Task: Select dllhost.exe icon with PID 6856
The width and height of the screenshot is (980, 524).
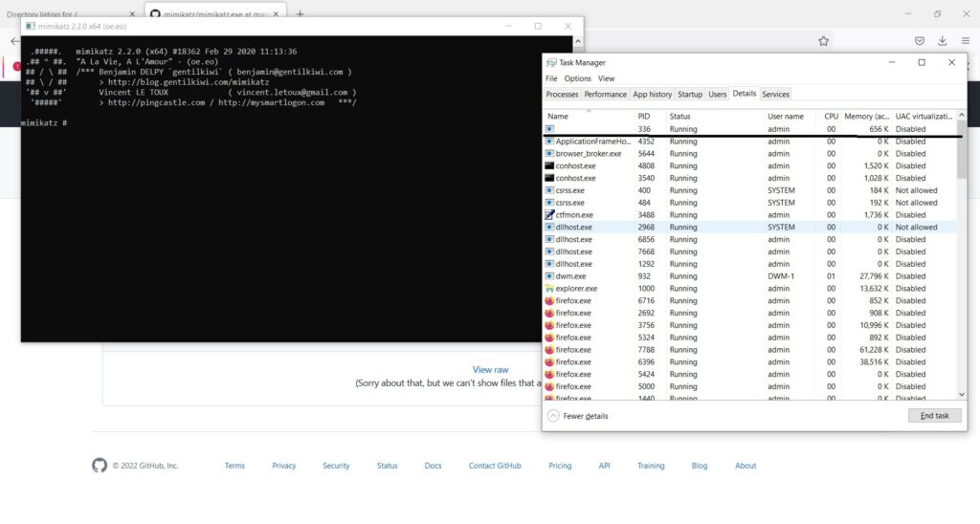Action: [549, 239]
